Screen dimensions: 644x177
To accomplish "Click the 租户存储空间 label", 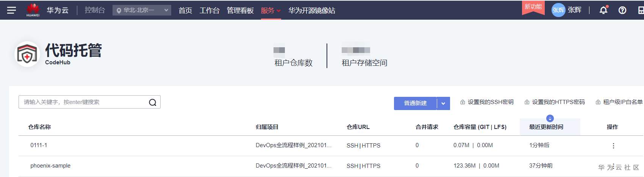I will (364, 63).
